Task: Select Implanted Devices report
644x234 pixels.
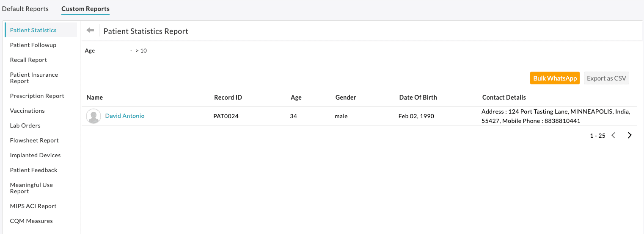Action: click(x=35, y=155)
